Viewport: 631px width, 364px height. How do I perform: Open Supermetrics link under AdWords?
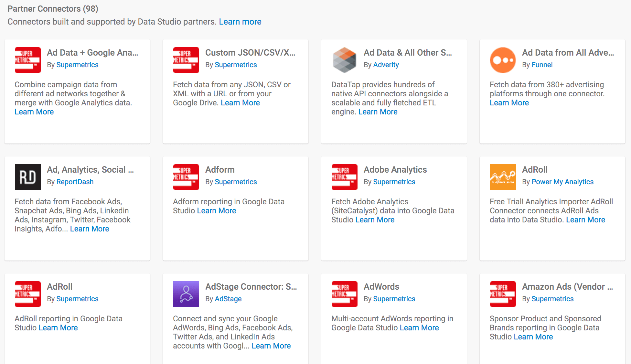[x=394, y=299]
